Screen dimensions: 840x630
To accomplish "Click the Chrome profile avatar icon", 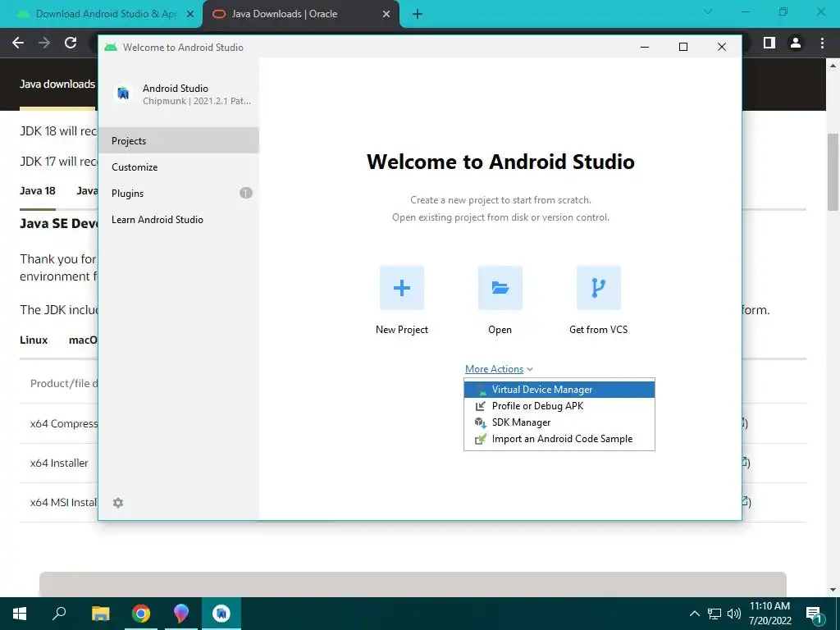I will (x=796, y=43).
